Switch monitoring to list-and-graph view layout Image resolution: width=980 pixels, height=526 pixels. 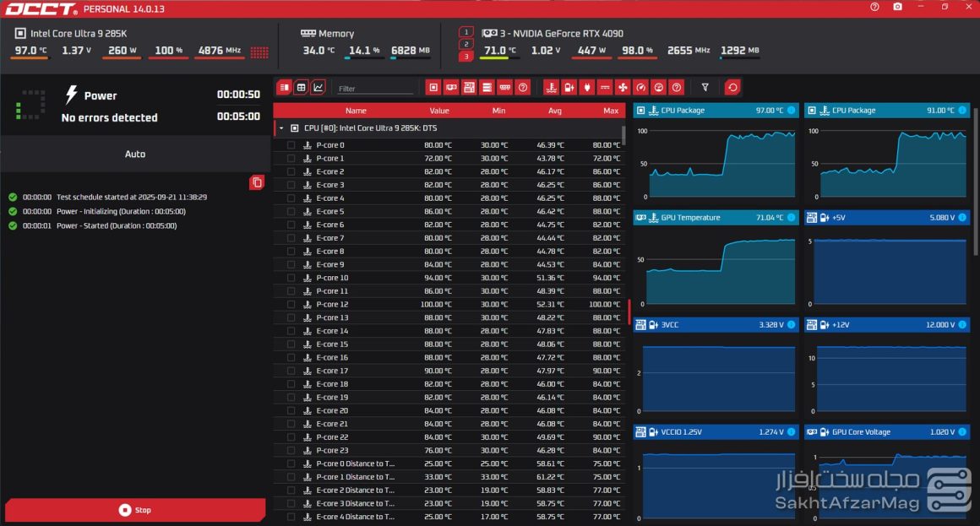[x=285, y=88]
